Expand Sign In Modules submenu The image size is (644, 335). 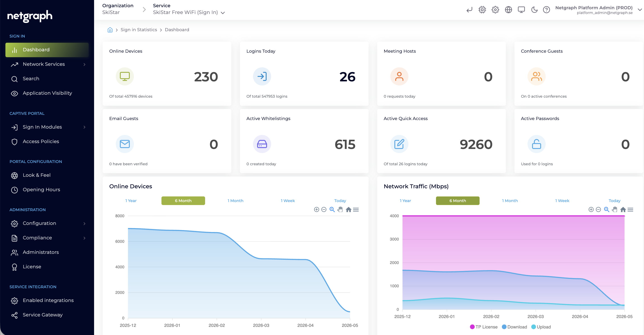(85, 127)
